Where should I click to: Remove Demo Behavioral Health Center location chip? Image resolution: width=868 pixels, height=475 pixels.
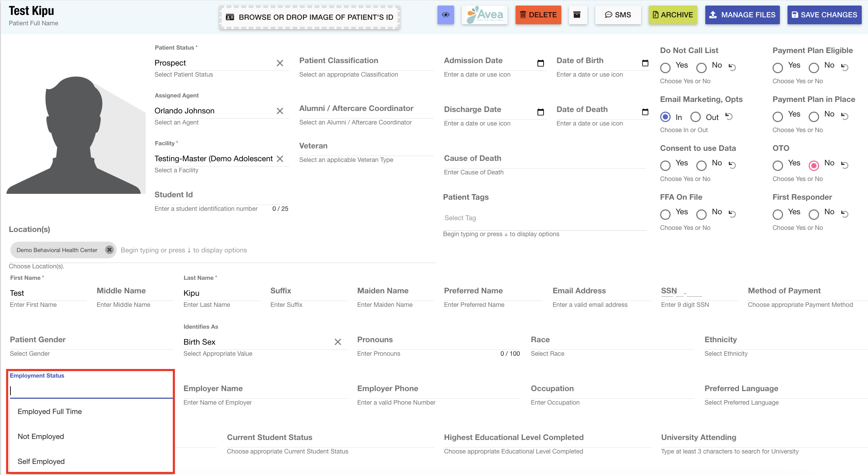109,250
